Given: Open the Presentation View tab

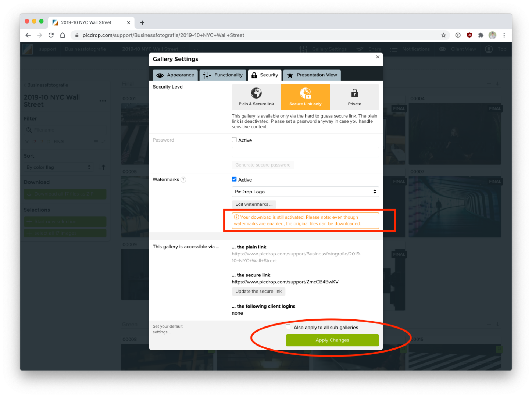Looking at the screenshot, I should click(x=312, y=75).
